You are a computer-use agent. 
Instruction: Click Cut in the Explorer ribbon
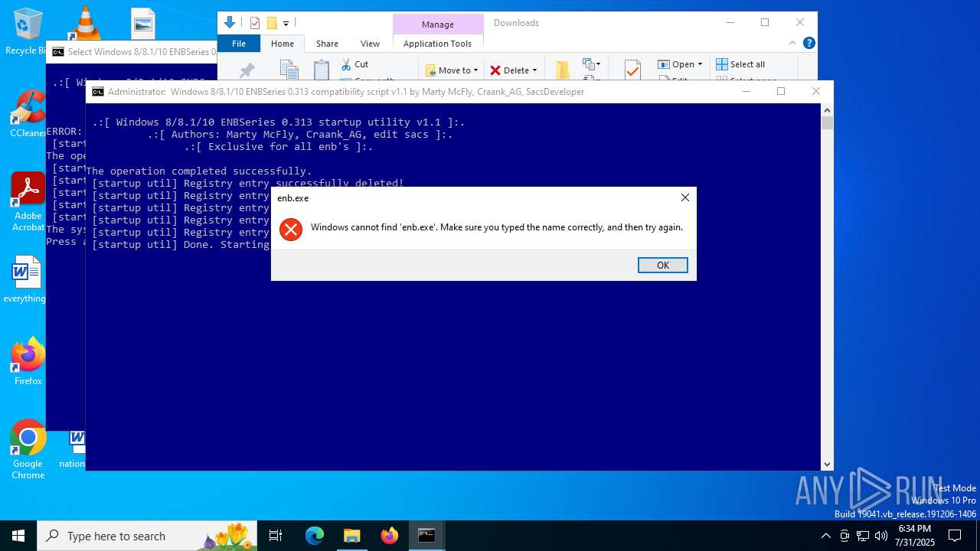(x=354, y=64)
